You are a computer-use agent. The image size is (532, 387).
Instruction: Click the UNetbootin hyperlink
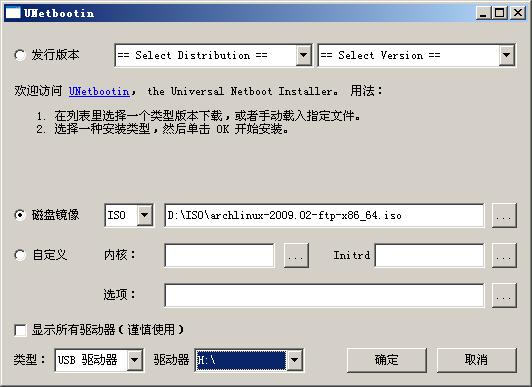coord(99,91)
